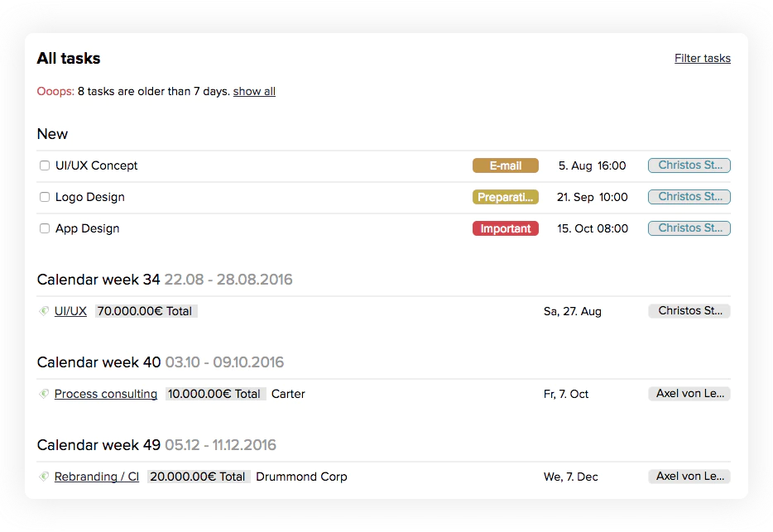The width and height of the screenshot is (773, 532).
Task: Open the UI/UX deal link
Action: (x=70, y=311)
